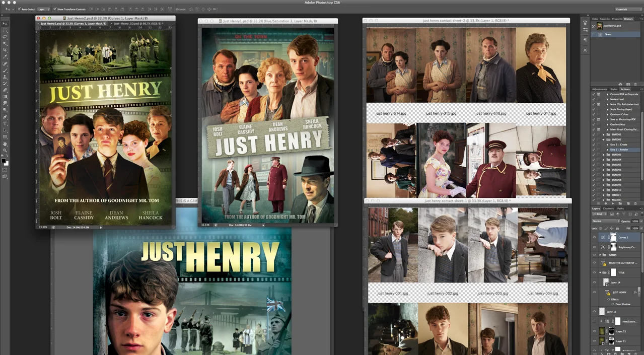Expand the DVD001 action set

[604, 134]
